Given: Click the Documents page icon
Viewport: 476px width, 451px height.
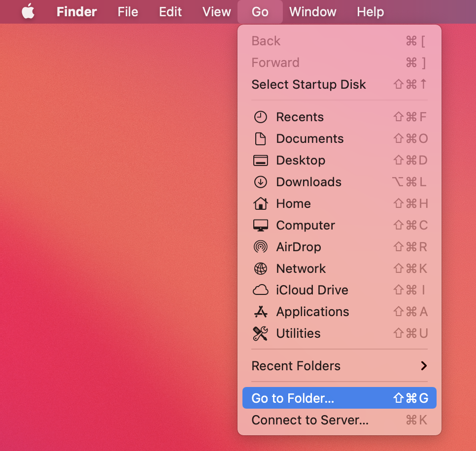Looking at the screenshot, I should click(x=261, y=139).
